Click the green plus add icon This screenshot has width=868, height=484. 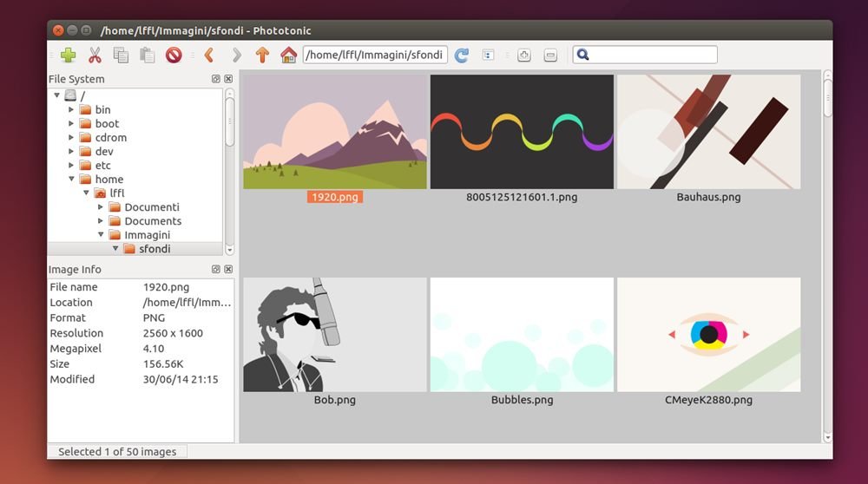69,55
